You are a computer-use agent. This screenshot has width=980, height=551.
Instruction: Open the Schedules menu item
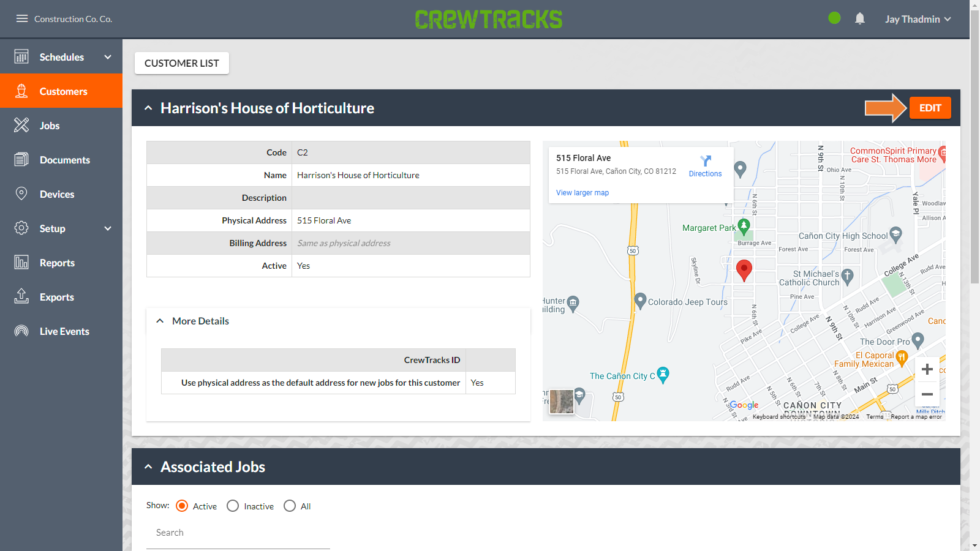61,57
